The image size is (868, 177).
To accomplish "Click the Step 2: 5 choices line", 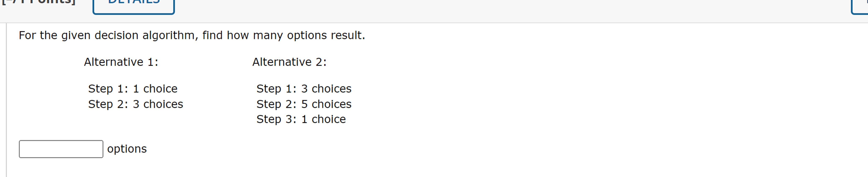I will click(x=304, y=104).
